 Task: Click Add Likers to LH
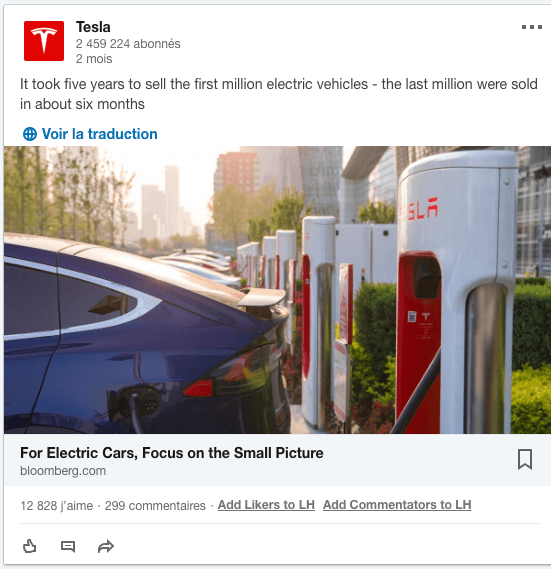266,505
